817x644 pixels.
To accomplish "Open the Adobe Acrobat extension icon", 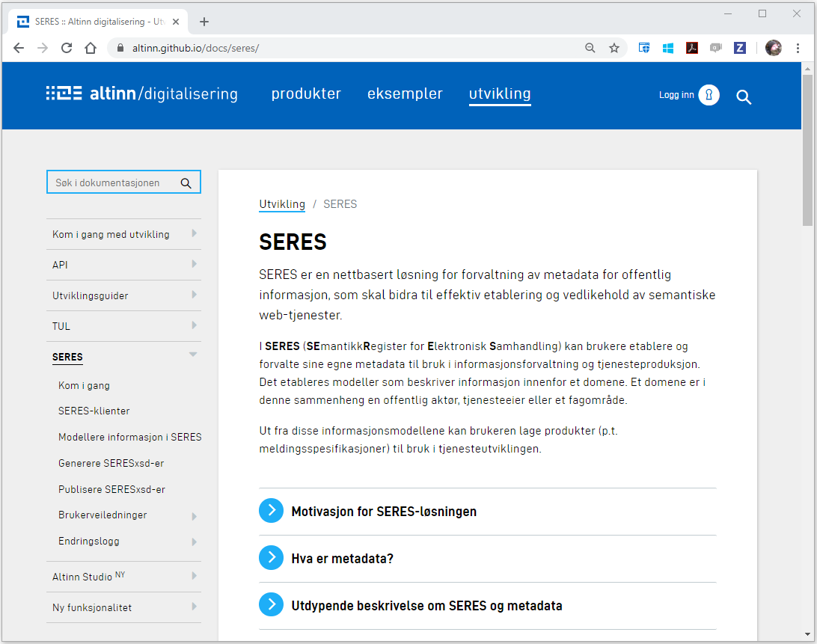I will coord(692,48).
